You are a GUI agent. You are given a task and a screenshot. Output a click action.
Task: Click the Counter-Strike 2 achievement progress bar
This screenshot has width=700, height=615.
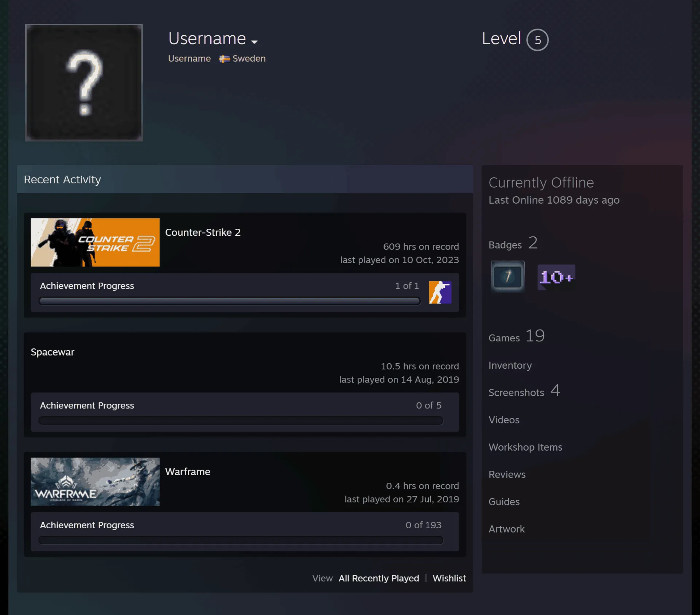(230, 301)
